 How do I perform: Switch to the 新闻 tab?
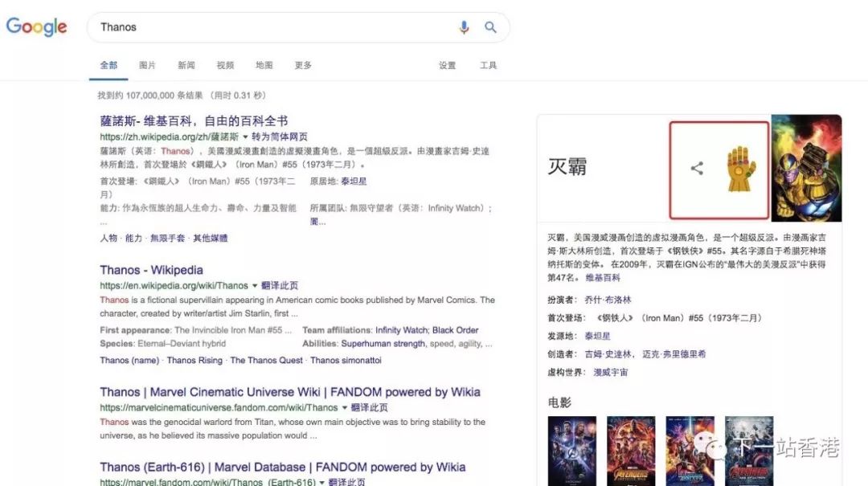click(186, 65)
